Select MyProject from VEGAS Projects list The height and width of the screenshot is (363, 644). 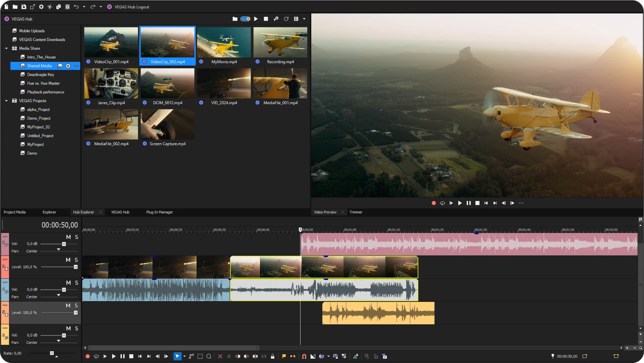point(35,144)
